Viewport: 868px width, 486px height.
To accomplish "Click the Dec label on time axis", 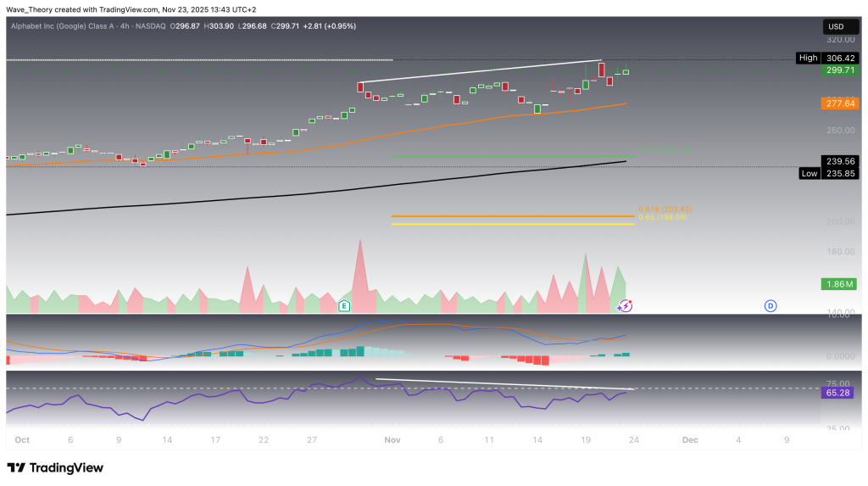I will [x=690, y=440].
